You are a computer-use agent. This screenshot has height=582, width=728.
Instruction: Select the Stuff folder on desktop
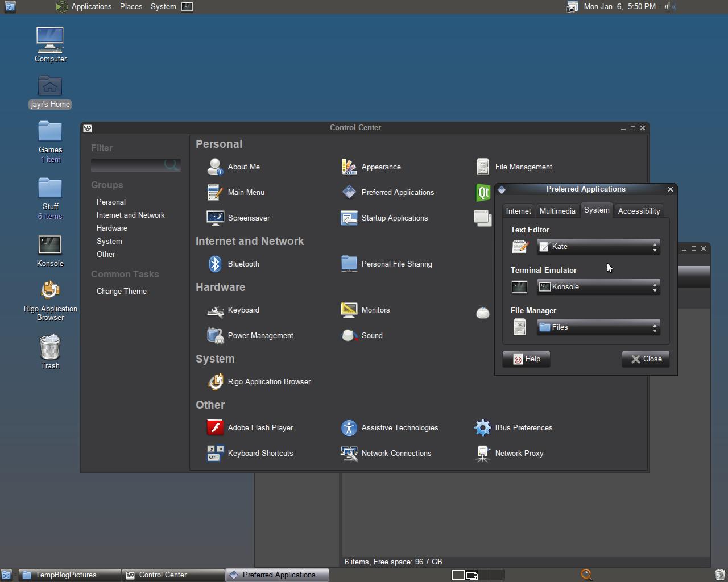coord(50,189)
